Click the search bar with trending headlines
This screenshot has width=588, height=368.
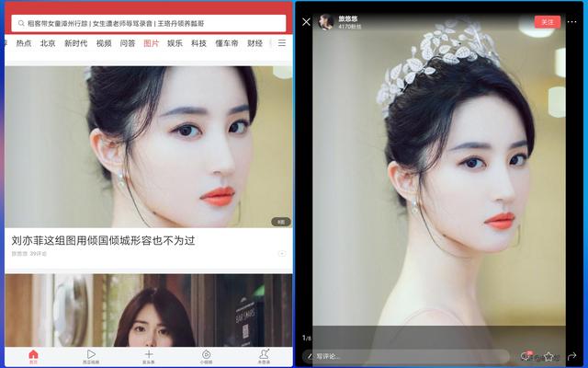pyautogui.click(x=148, y=23)
